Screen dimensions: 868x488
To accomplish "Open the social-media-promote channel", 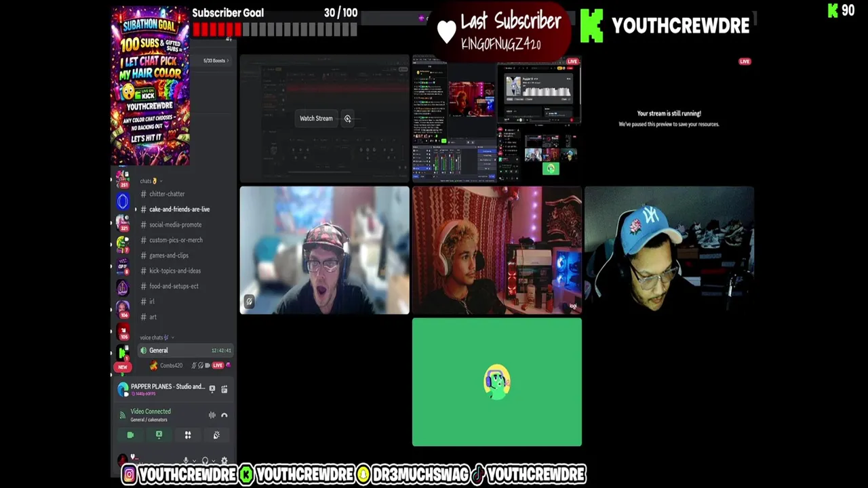I will 175,224.
